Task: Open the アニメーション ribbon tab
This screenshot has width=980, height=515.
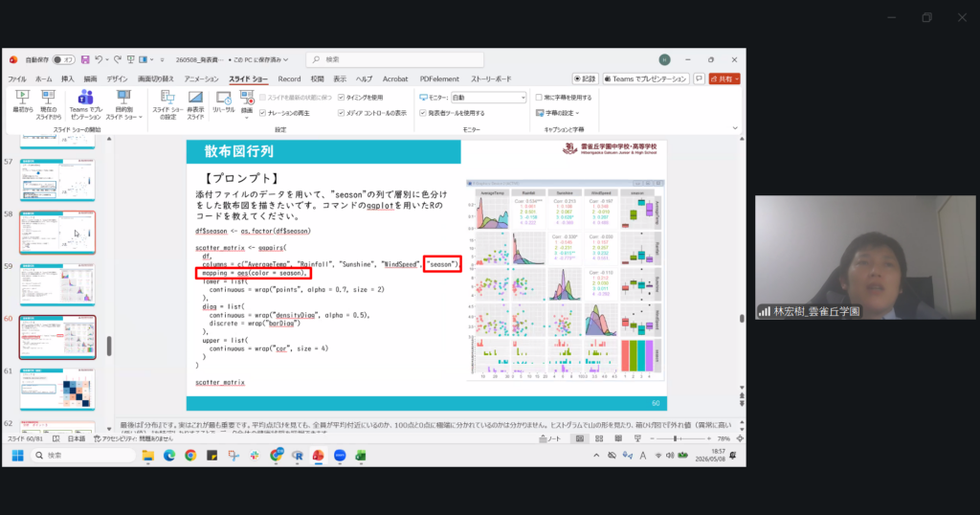Action: (201, 79)
